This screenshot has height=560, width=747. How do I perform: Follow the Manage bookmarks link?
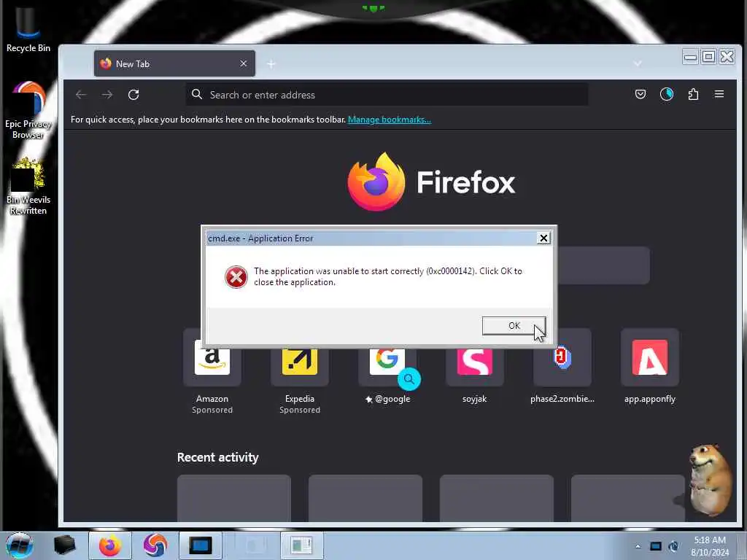[x=390, y=120]
